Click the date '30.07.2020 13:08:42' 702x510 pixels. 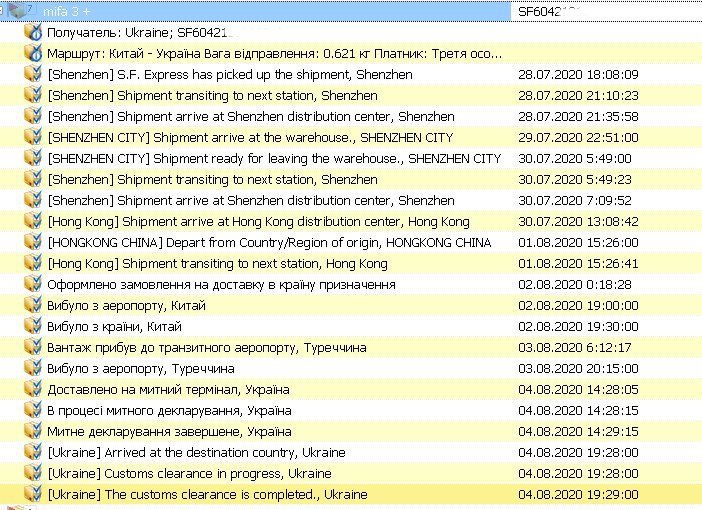(578, 222)
